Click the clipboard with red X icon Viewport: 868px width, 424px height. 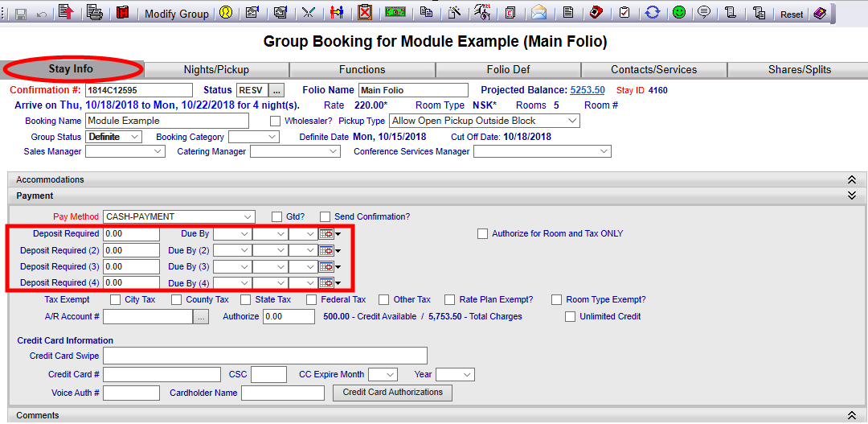point(364,12)
